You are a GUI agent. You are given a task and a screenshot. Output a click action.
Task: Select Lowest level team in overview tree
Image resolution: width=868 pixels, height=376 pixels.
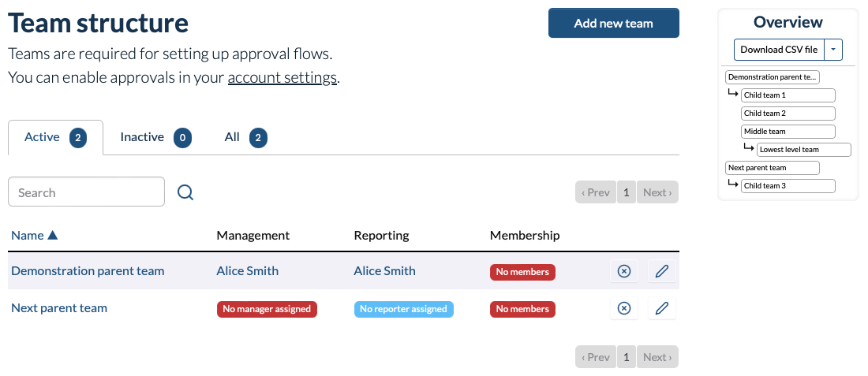(803, 150)
